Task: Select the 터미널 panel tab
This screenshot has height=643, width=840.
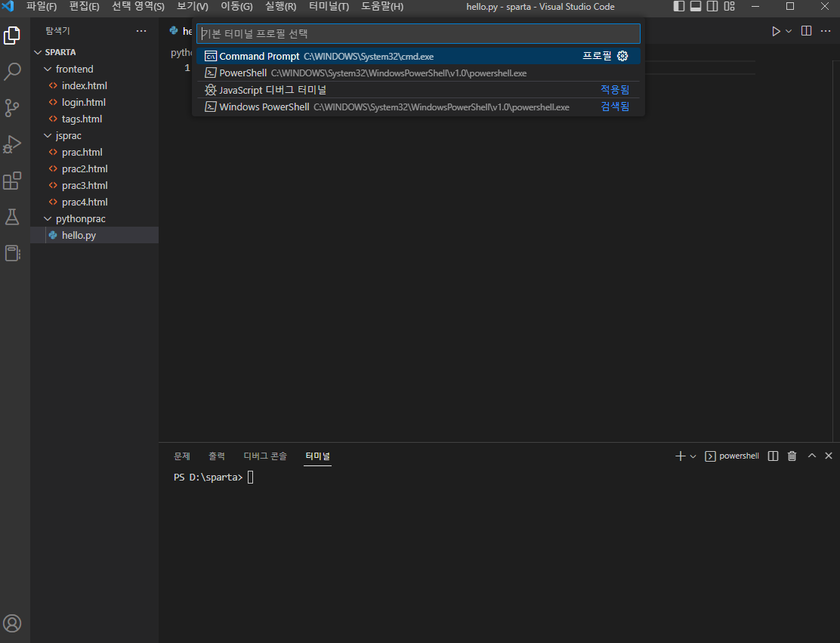Action: click(x=318, y=456)
